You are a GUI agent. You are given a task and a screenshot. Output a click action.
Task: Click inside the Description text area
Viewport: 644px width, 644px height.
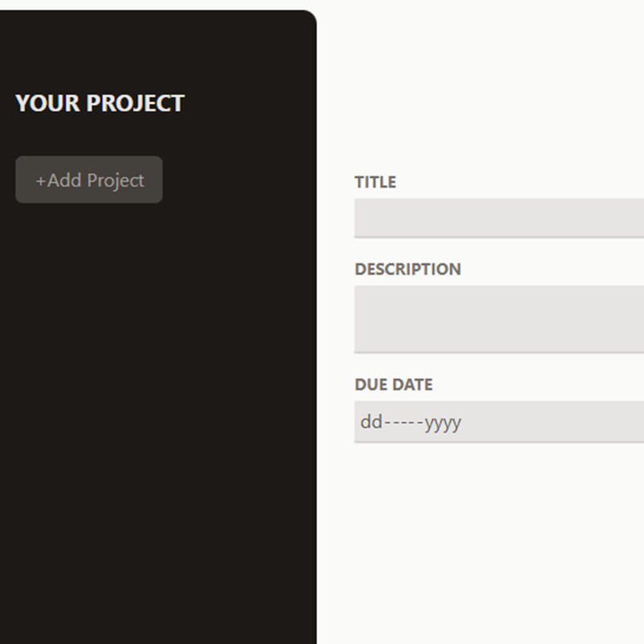pyautogui.click(x=499, y=319)
